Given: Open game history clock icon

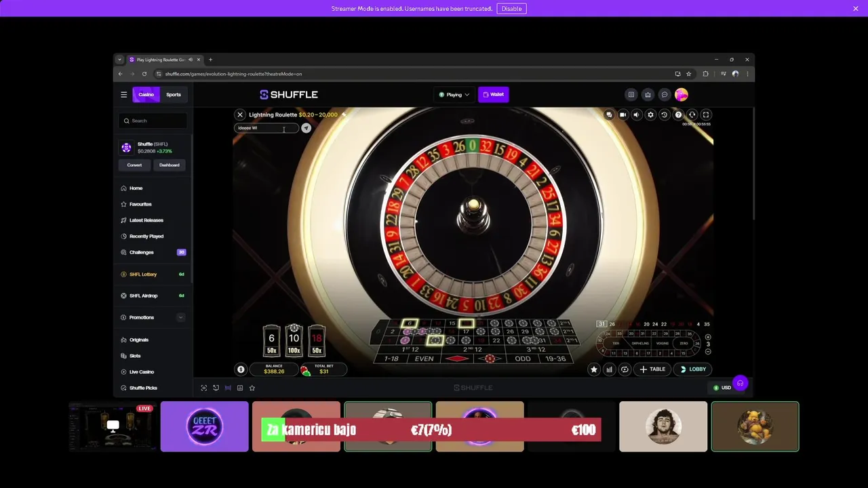Looking at the screenshot, I should pyautogui.click(x=664, y=115).
